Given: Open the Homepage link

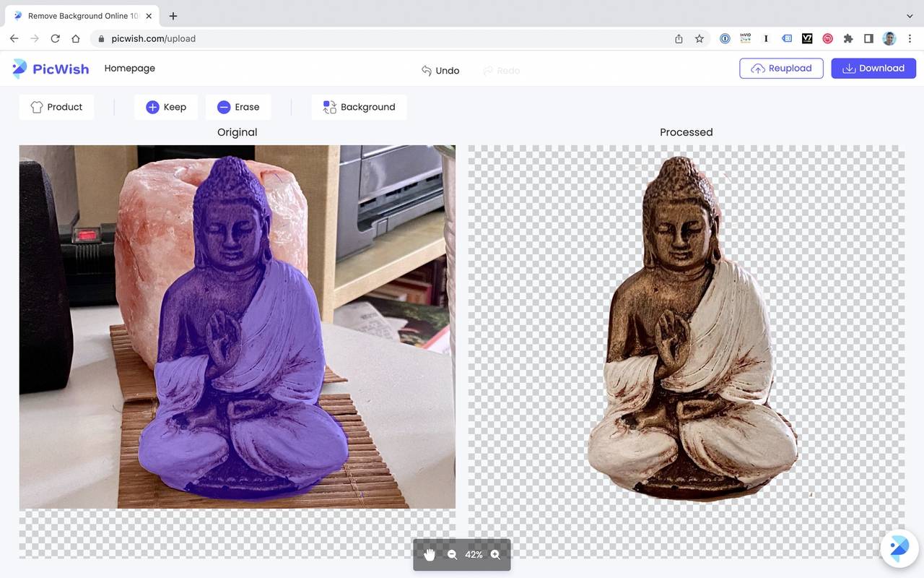Looking at the screenshot, I should click(x=130, y=68).
